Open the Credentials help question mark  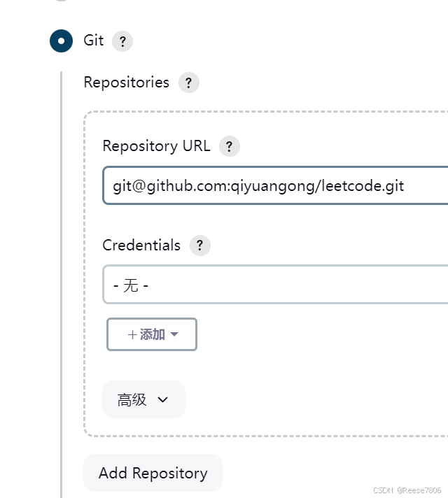coord(200,246)
